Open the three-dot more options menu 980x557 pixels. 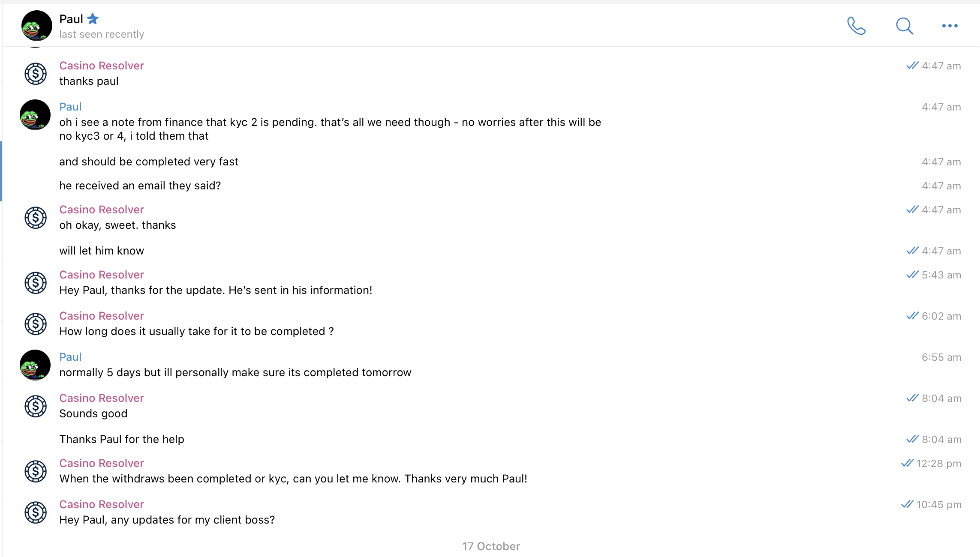[x=950, y=26]
